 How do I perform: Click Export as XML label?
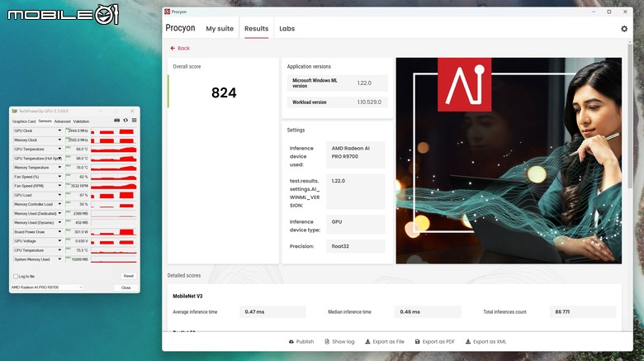click(x=490, y=342)
